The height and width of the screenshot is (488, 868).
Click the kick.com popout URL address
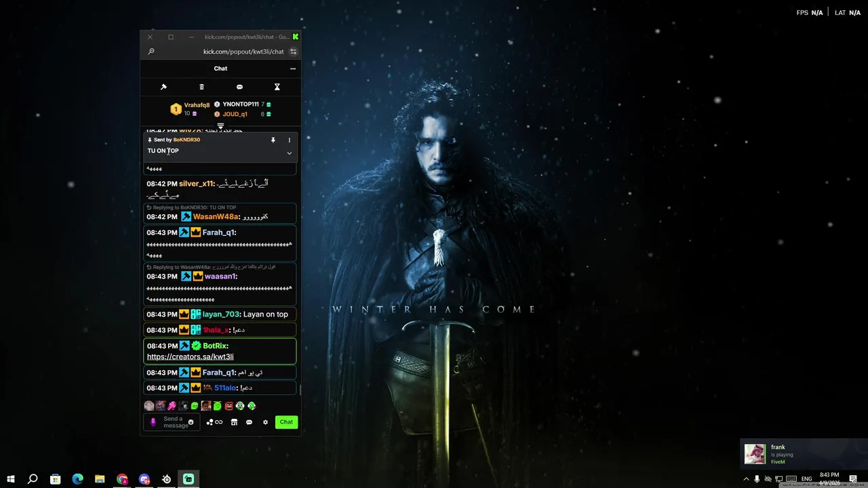coord(243,52)
